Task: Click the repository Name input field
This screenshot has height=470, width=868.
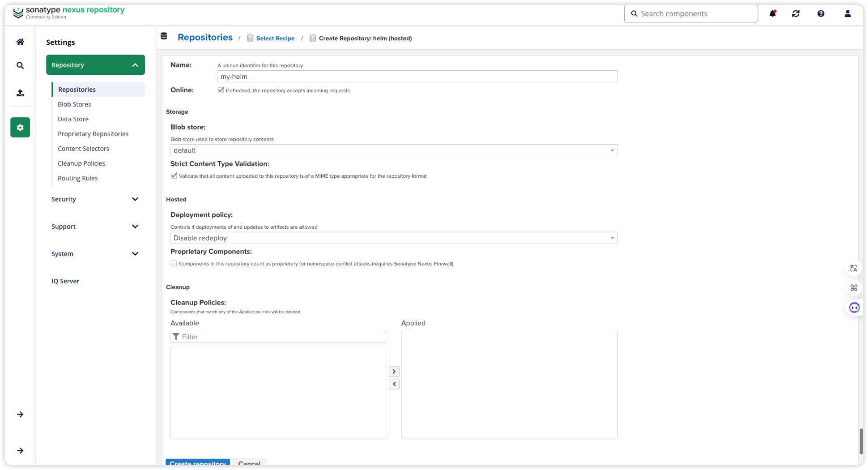Action: pos(417,77)
